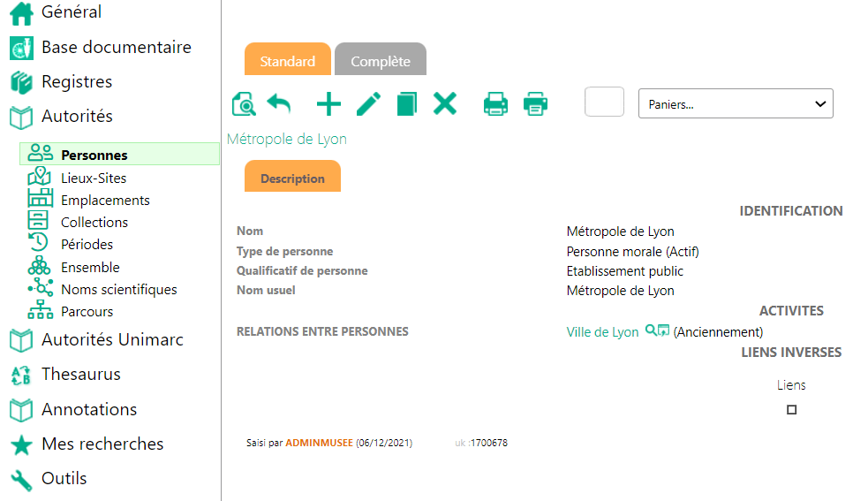Switch to the Complète tab
The height and width of the screenshot is (501, 868).
381,59
